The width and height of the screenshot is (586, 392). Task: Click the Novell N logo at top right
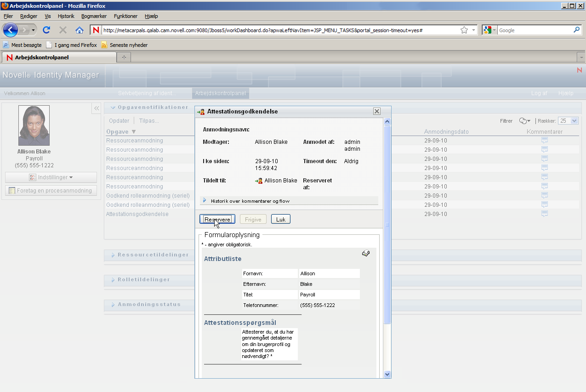pos(580,70)
